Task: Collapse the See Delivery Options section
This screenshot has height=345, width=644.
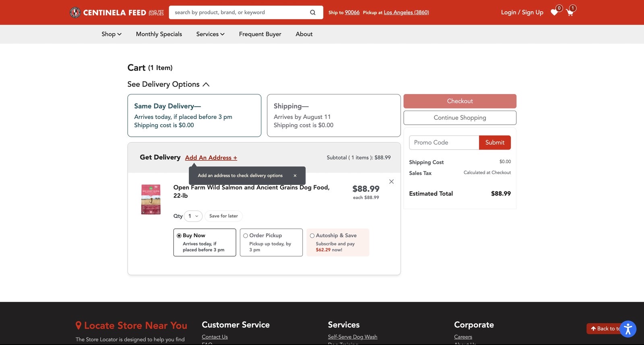Action: pyautogui.click(x=168, y=84)
